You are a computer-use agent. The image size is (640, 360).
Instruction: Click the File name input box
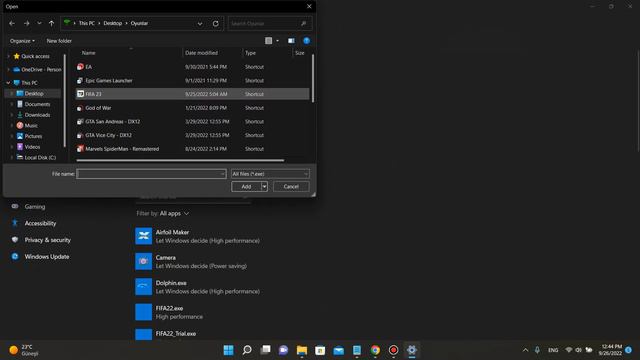tap(151, 174)
